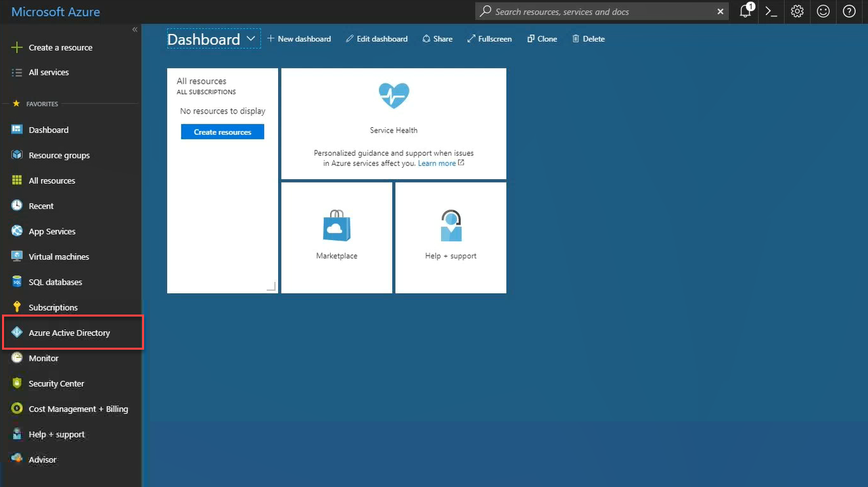Click the Cost Management + Billing icon

[17, 409]
